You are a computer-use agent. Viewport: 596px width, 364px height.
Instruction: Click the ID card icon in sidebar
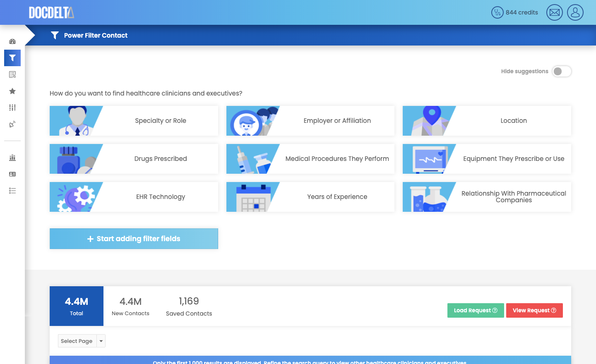(x=12, y=174)
